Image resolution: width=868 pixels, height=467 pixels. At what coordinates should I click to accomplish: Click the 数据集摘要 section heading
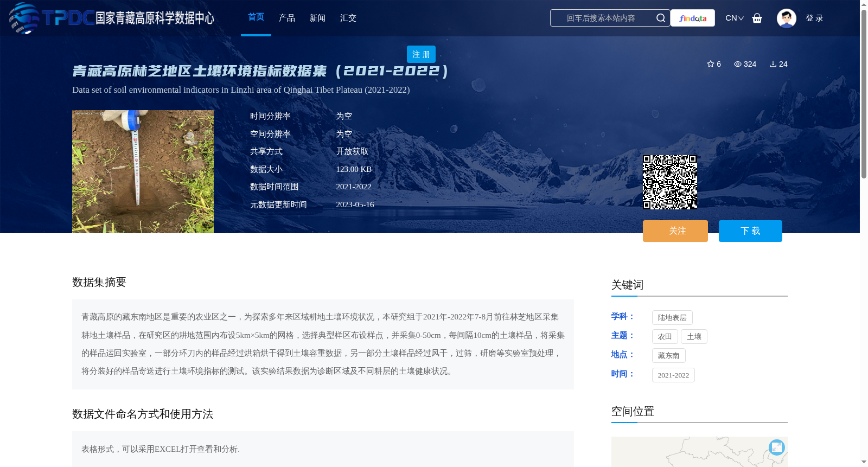point(99,282)
